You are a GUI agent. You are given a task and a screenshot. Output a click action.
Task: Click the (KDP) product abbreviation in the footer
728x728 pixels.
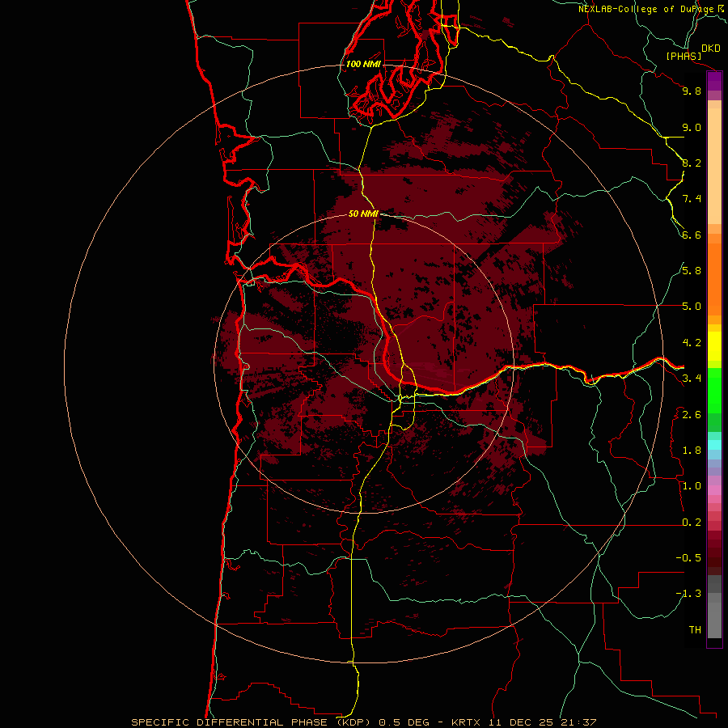coord(353,722)
